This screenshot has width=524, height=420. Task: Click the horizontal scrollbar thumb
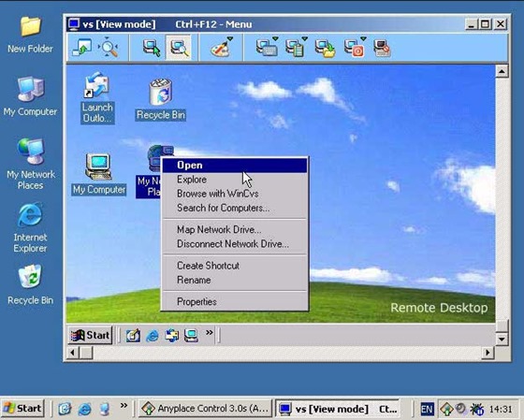click(x=86, y=353)
